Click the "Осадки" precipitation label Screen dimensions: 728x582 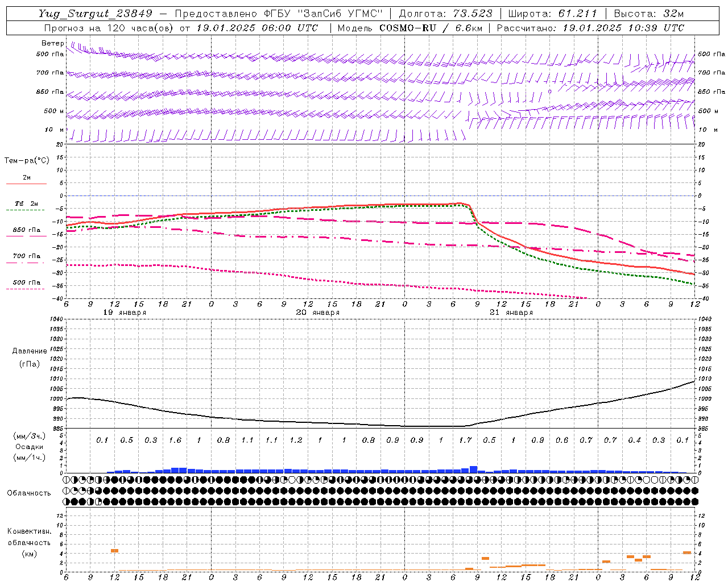click(30, 447)
